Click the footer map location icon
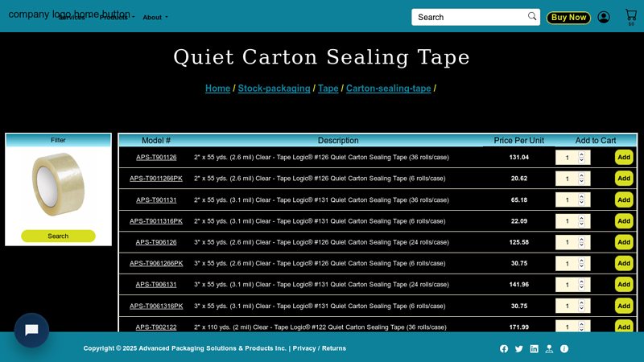The height and width of the screenshot is (362, 644). tap(549, 349)
